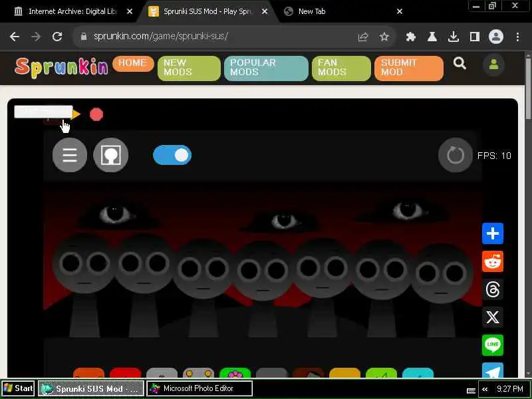Pick the cyan sound icon
532x399 pixels.
(x=418, y=372)
